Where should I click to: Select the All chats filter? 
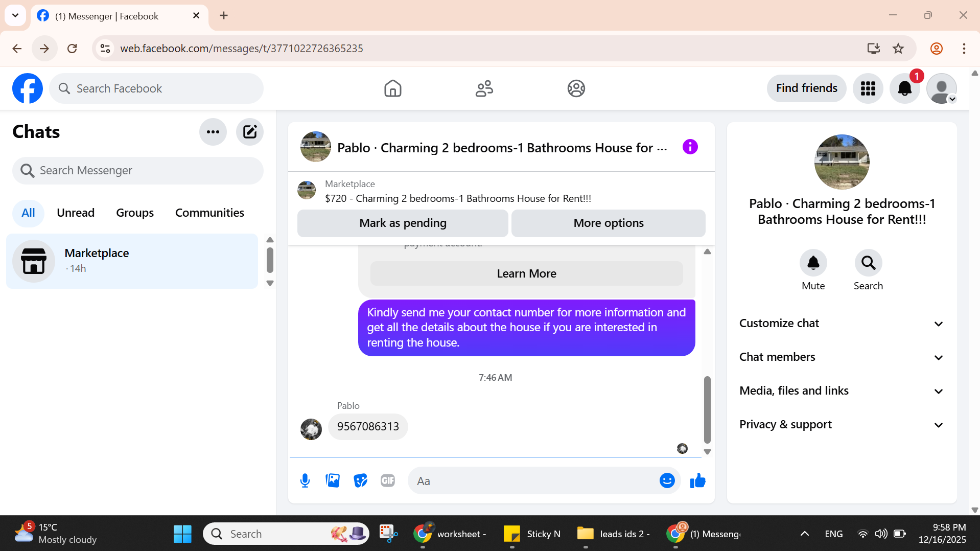(x=28, y=213)
